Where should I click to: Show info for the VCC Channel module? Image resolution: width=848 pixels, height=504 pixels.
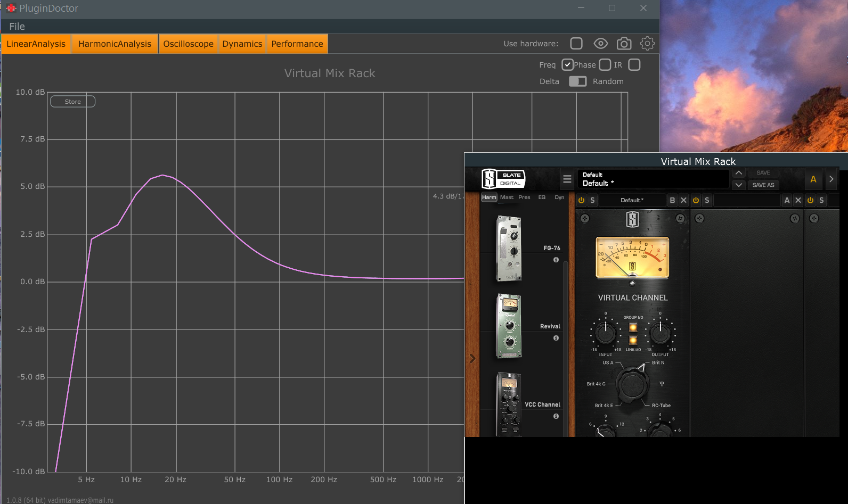pyautogui.click(x=556, y=416)
